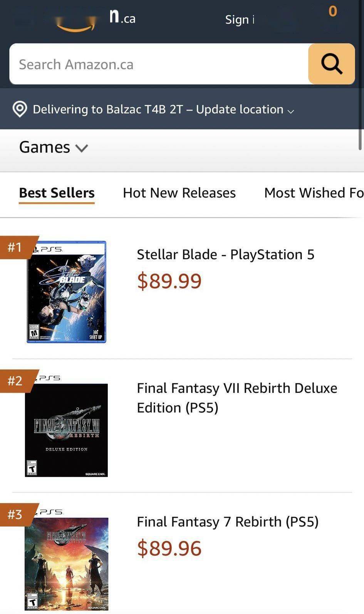This screenshot has height=614, width=364.
Task: Open Final Fantasy 7 Rebirth (PS5) link
Action: click(x=228, y=522)
